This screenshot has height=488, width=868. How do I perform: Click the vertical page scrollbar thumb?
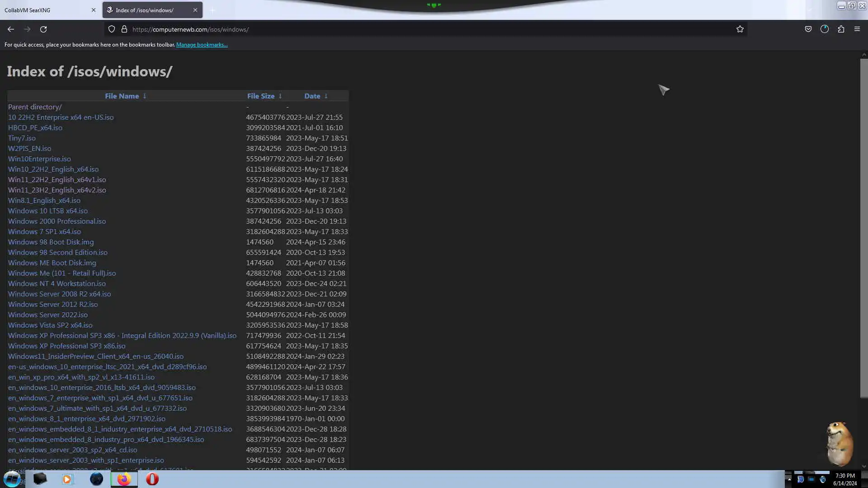[x=863, y=226]
